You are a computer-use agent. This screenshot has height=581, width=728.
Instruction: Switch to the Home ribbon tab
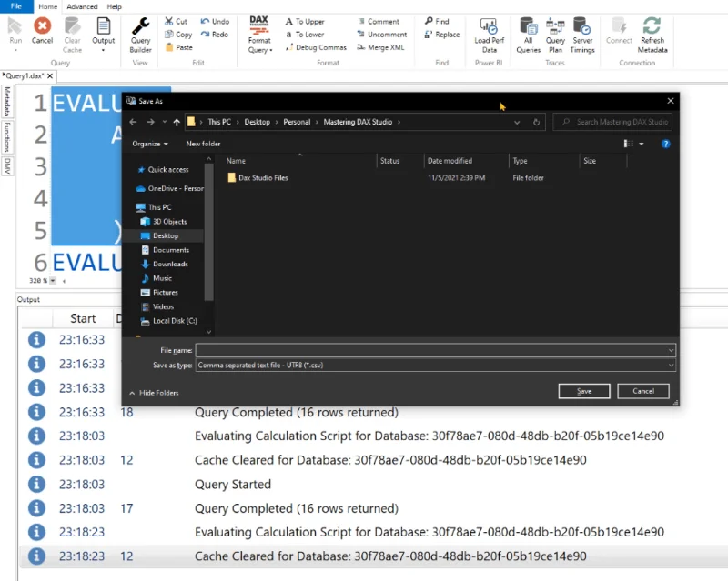[x=48, y=7]
